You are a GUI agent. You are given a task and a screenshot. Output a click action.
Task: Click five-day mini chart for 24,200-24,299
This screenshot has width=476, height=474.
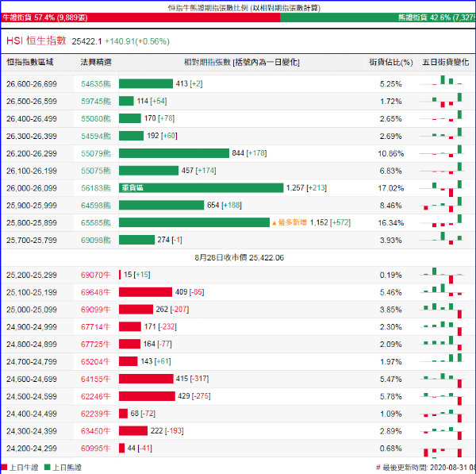(443, 452)
